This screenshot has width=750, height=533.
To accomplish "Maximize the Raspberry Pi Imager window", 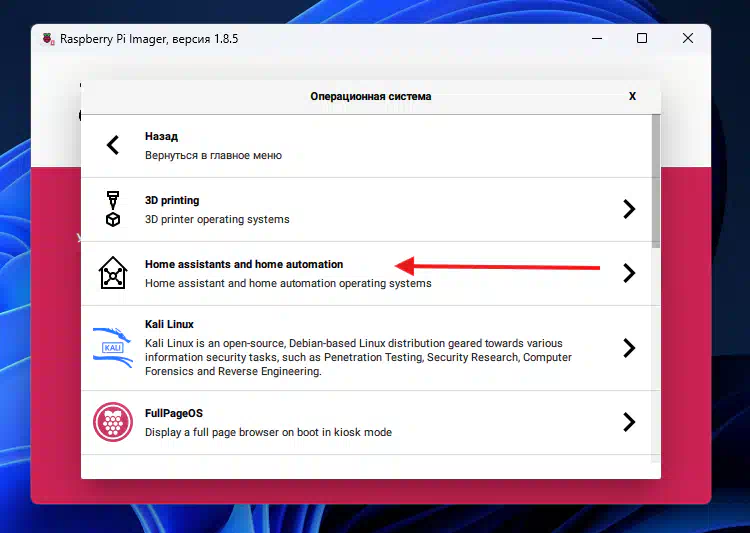I will (x=642, y=38).
